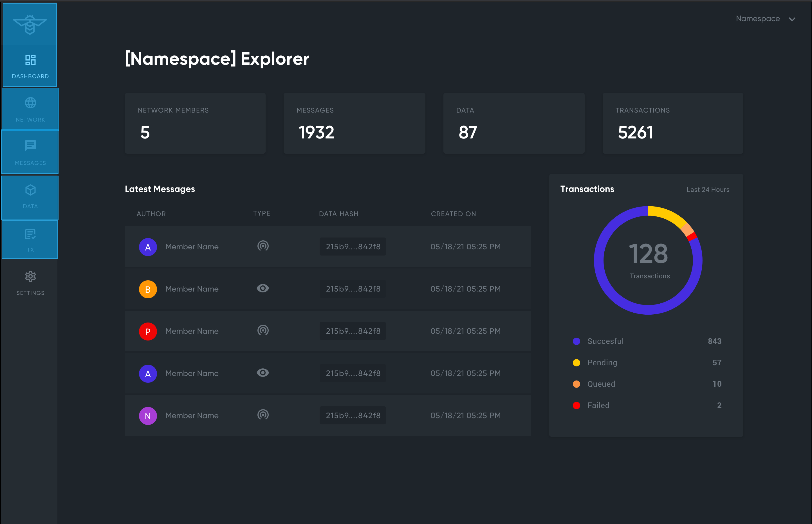The width and height of the screenshot is (812, 524).
Task: Click the Succesful legend dot in Transactions
Action: click(x=576, y=341)
